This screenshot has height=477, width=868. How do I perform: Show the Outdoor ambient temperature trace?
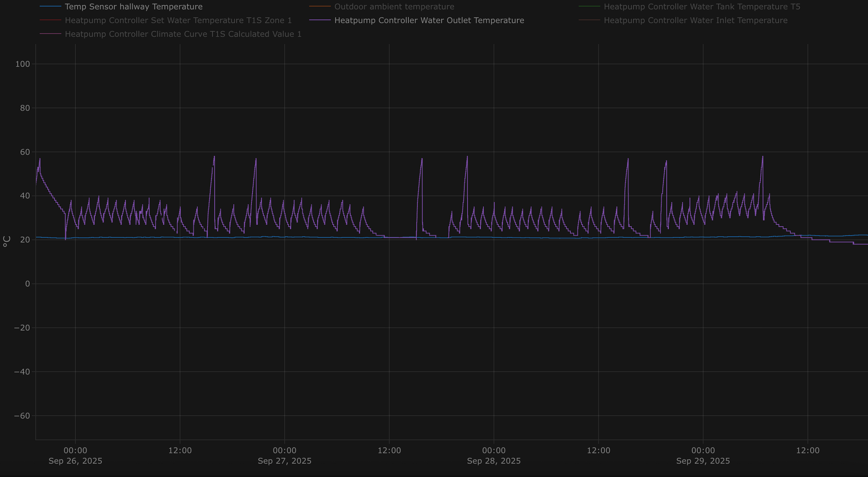pyautogui.click(x=394, y=7)
